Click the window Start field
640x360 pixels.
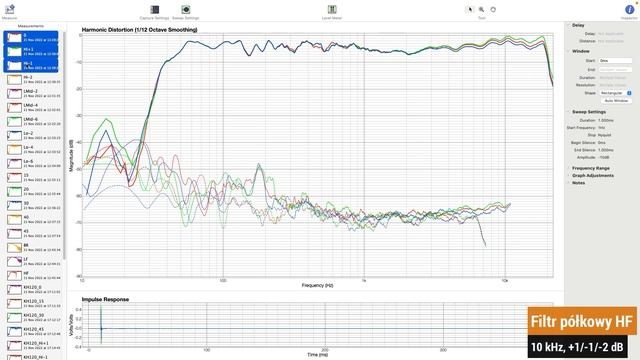pos(615,60)
